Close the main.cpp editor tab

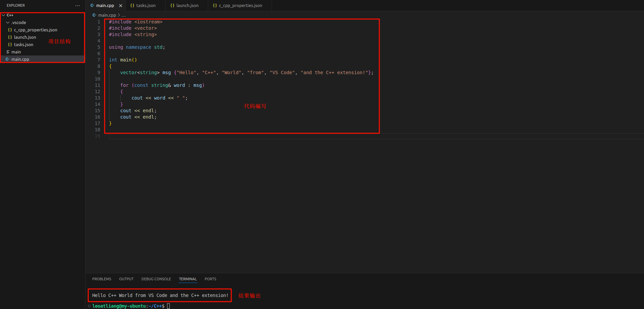click(x=121, y=6)
